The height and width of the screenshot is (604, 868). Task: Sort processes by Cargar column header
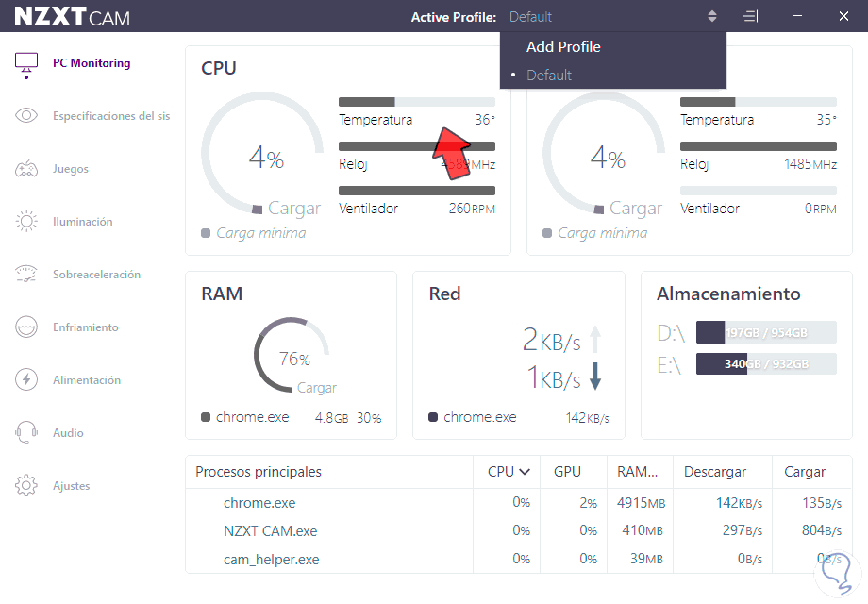[805, 472]
